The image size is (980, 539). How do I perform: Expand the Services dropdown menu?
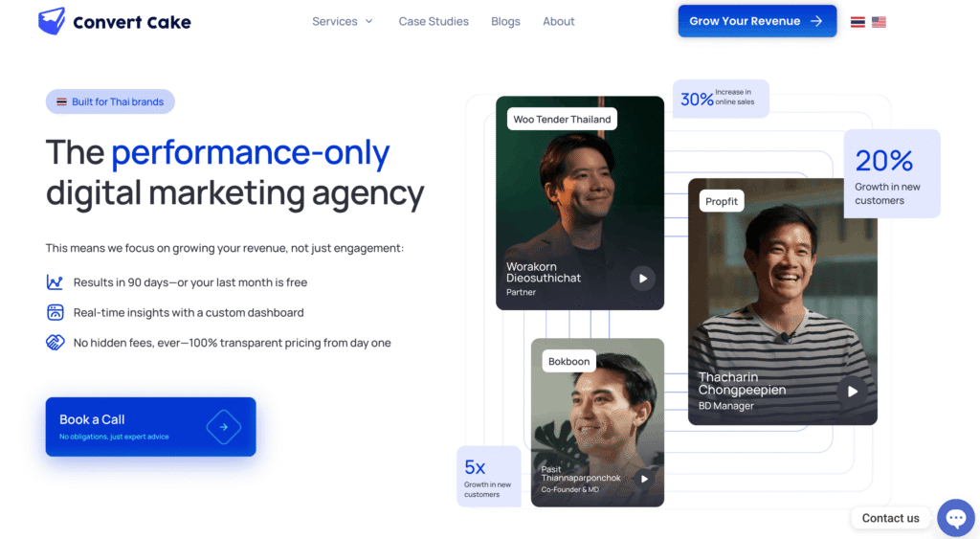(x=343, y=21)
